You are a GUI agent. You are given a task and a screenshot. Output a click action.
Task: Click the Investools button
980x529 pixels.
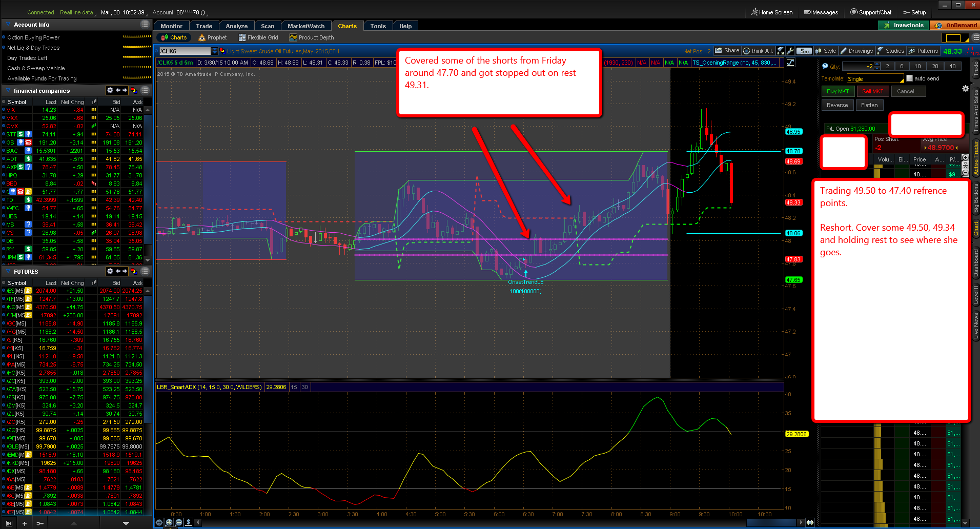[x=904, y=25]
